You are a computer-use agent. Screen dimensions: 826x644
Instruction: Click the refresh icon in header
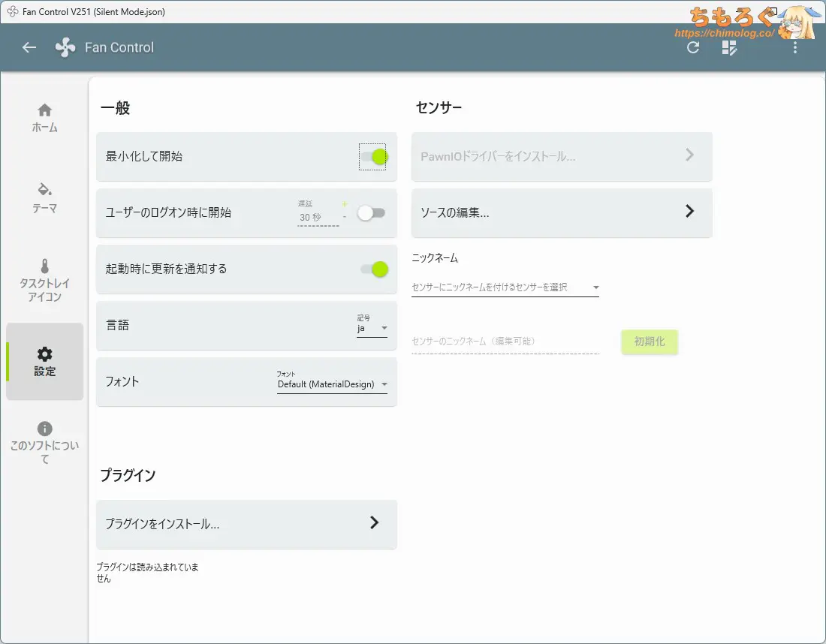click(x=693, y=47)
